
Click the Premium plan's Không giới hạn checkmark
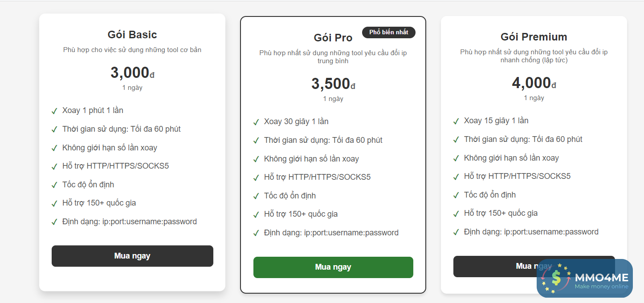(x=456, y=158)
